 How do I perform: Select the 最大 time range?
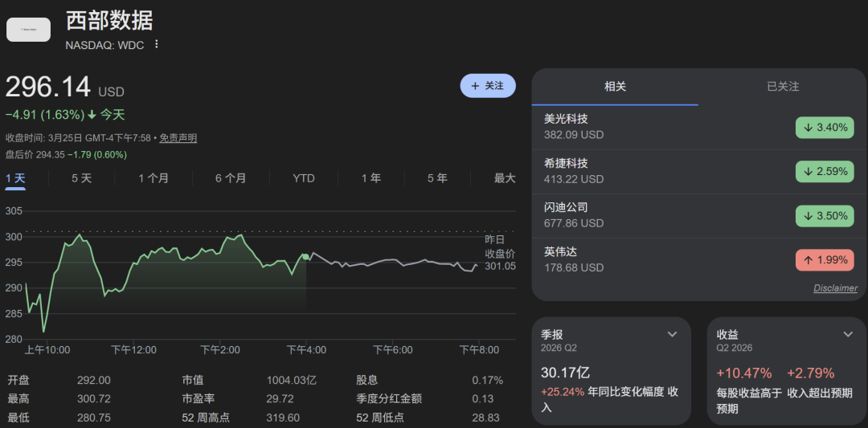coord(504,178)
